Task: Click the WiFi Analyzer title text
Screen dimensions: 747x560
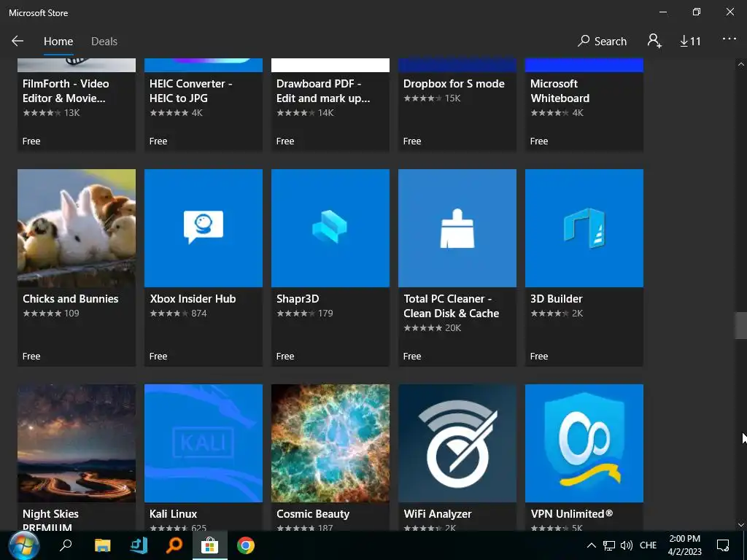Action: point(438,514)
